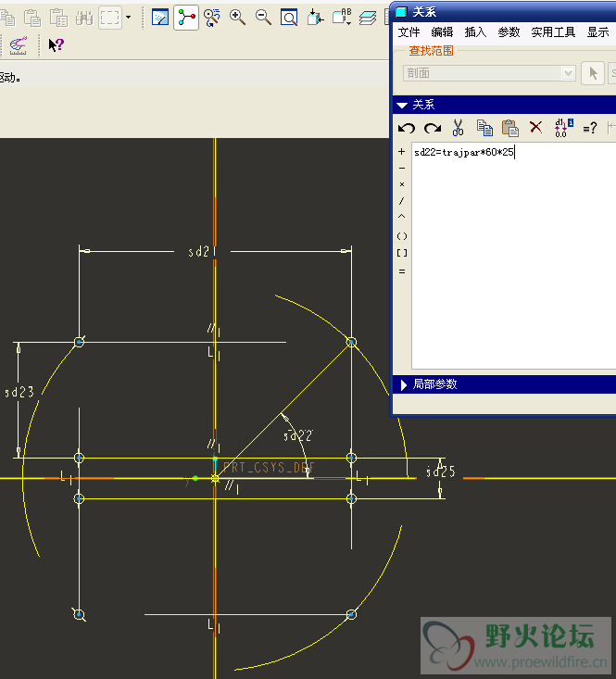Insert plus operator from side panel
Image resolution: width=616 pixels, height=679 pixels.
(x=402, y=152)
